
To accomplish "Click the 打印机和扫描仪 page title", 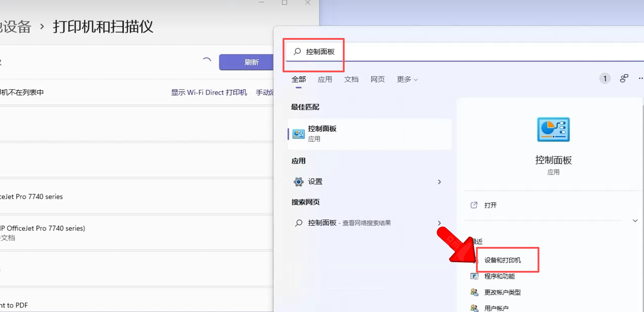I will [103, 27].
